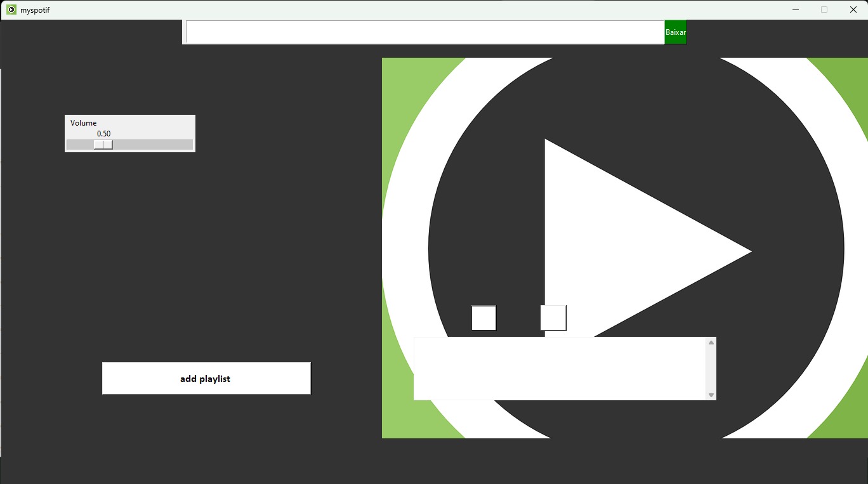Click the Volume label
Screen dimensions: 868x484
(x=83, y=123)
